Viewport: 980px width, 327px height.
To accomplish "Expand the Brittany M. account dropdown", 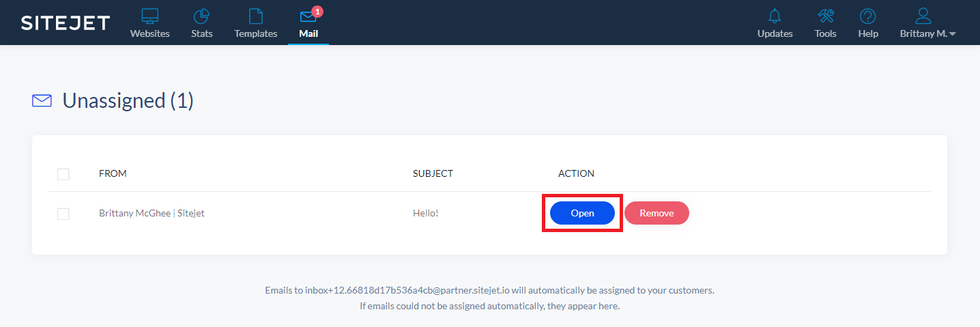I will (x=928, y=33).
